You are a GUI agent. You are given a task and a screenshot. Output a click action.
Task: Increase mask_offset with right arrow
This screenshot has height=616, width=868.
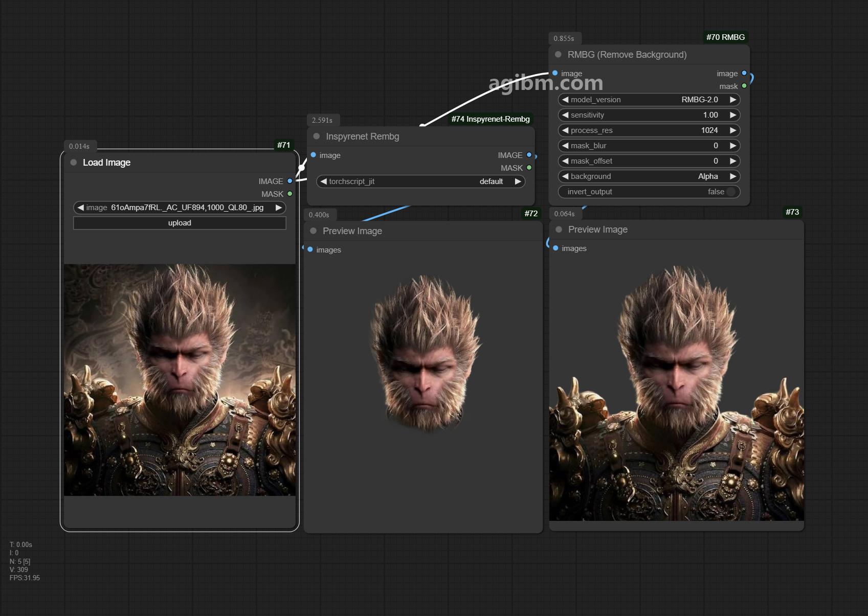click(x=733, y=161)
